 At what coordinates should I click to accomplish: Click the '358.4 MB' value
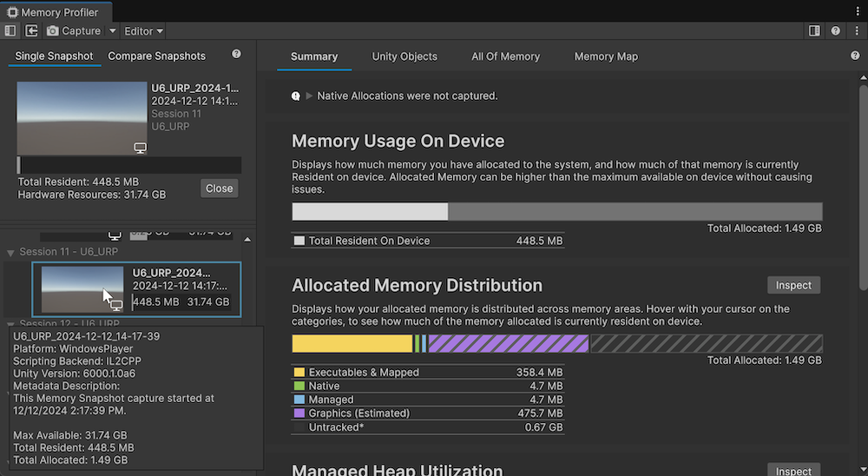pos(539,373)
